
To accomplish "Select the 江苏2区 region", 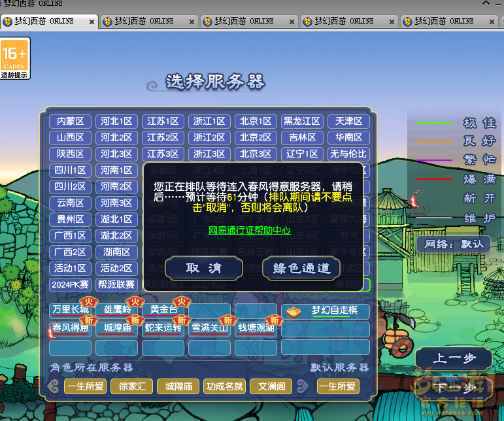I will tap(163, 137).
